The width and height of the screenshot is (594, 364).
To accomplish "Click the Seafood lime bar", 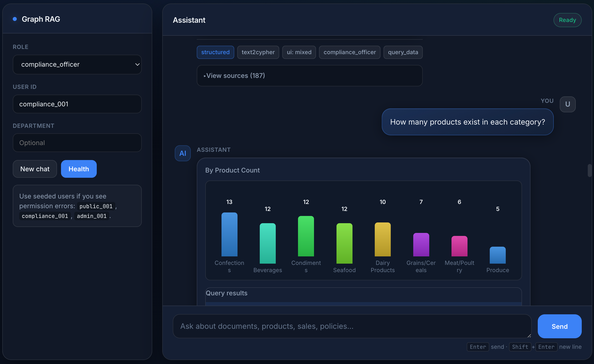I will click(x=344, y=243).
